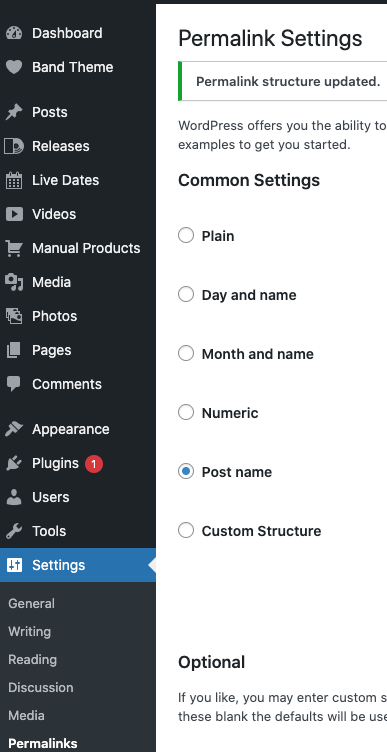Click the Plugins update count badge
Screen dimensions: 387x752
click(94, 464)
